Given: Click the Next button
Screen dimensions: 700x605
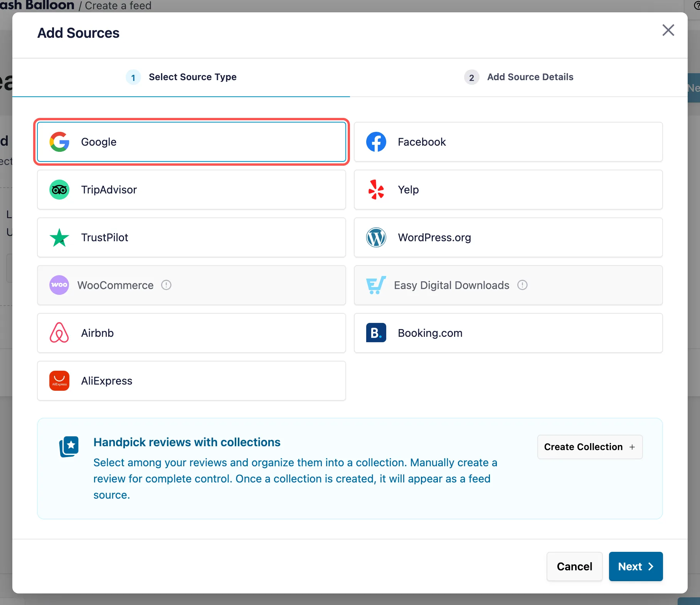Looking at the screenshot, I should (x=636, y=566).
